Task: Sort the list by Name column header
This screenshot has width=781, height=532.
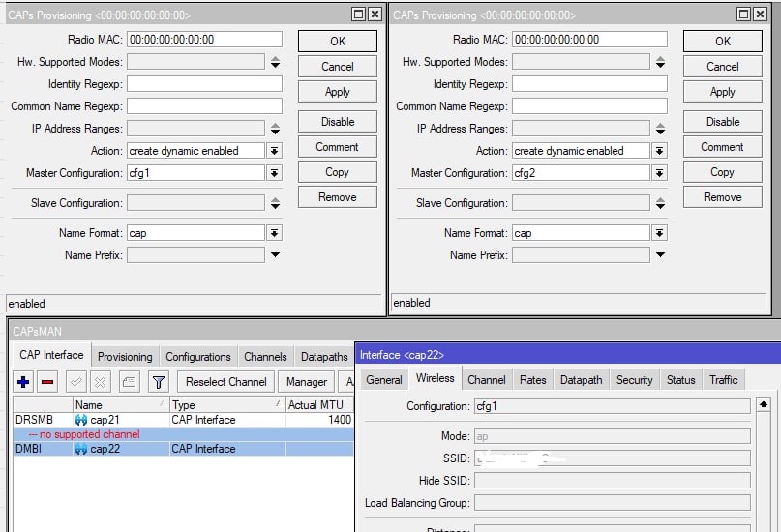Action: tap(121, 405)
